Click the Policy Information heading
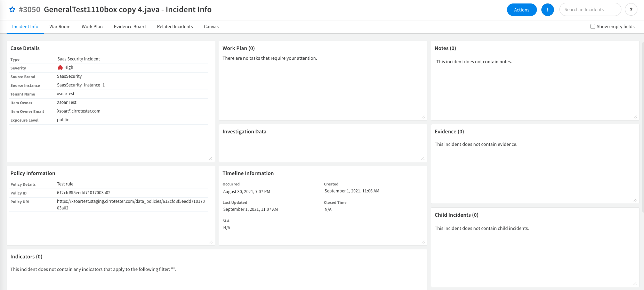The height and width of the screenshot is (290, 644). tap(33, 173)
